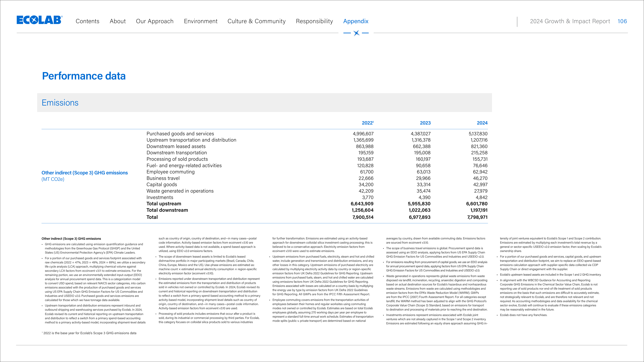Click the Total upstream row label
The image size is (644, 362).
click(x=164, y=204)
